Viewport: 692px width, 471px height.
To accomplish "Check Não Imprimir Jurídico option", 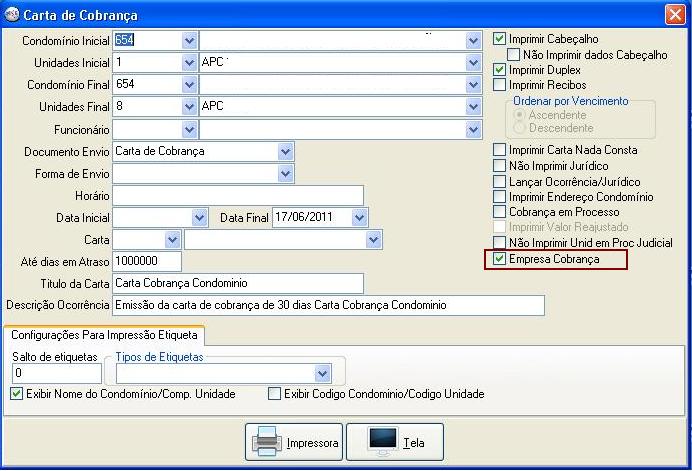I will [x=500, y=166].
